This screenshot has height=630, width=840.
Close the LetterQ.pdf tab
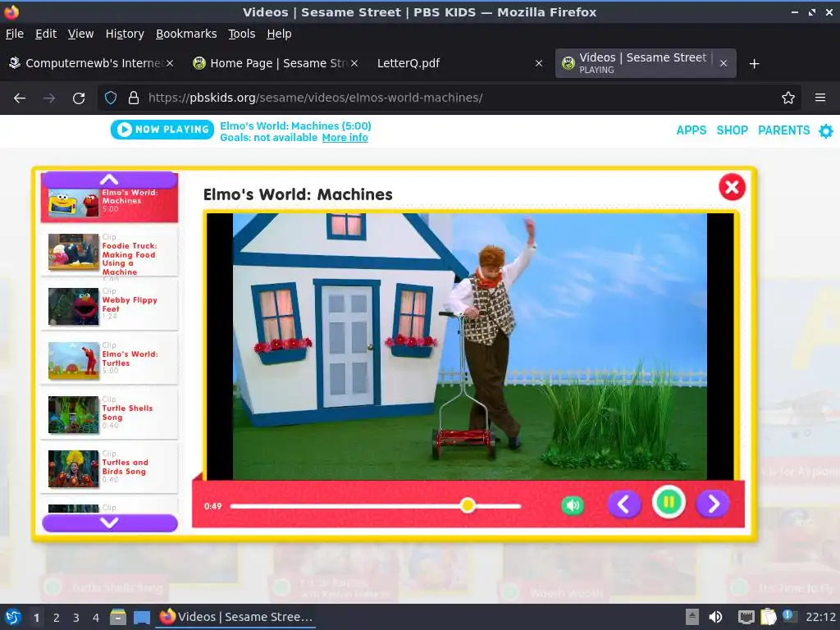539,63
